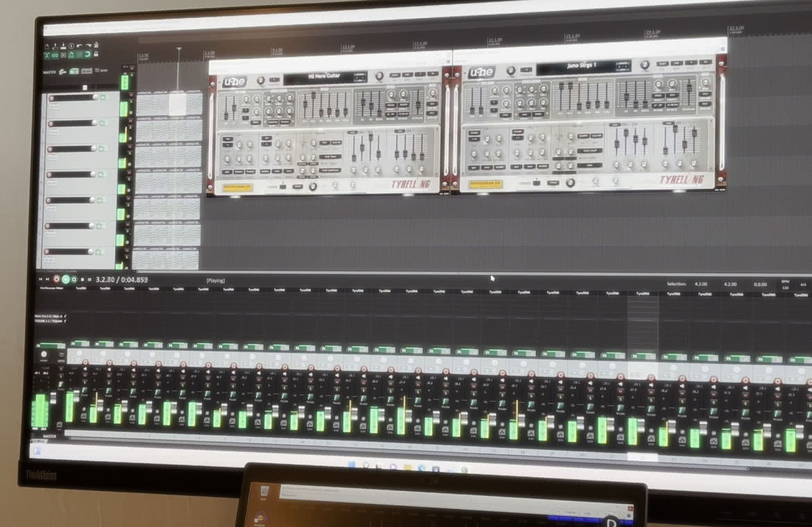Click the u-he logo on left synth

235,82
